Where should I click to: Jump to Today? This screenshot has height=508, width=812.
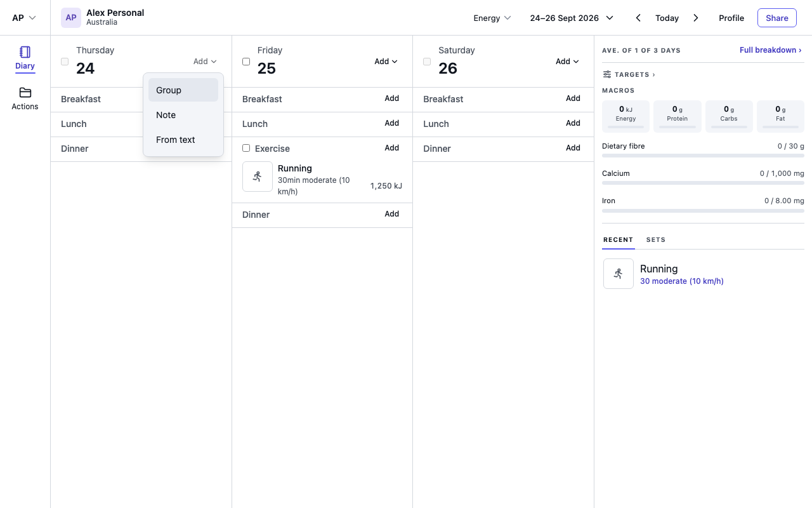[x=667, y=18]
